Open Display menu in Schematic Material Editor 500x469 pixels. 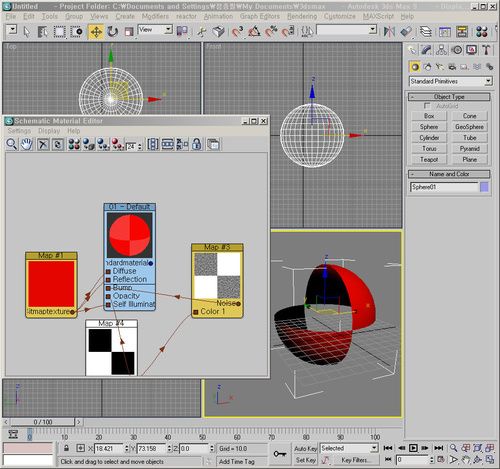[x=49, y=131]
